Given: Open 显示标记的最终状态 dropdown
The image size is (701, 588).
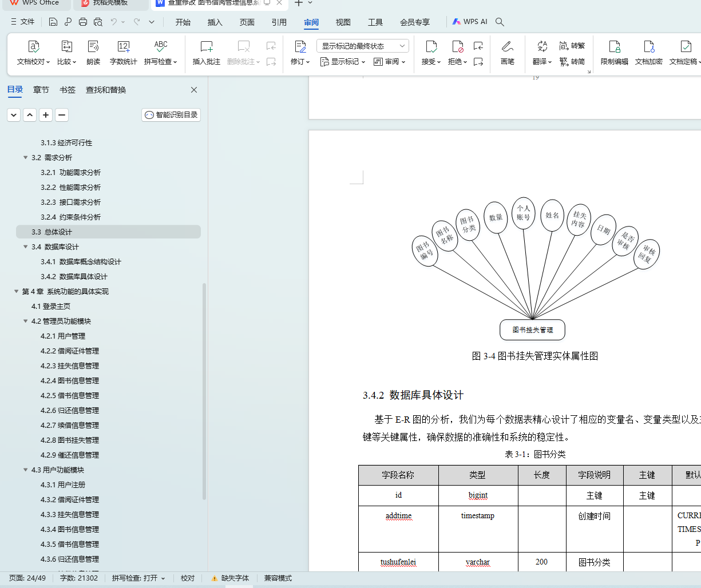Looking at the screenshot, I should [x=363, y=46].
